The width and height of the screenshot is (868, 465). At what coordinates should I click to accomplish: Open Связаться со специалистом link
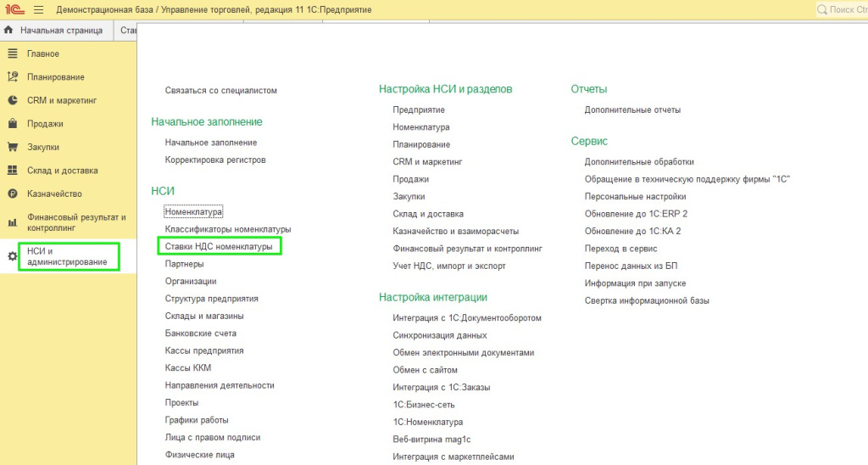(221, 90)
